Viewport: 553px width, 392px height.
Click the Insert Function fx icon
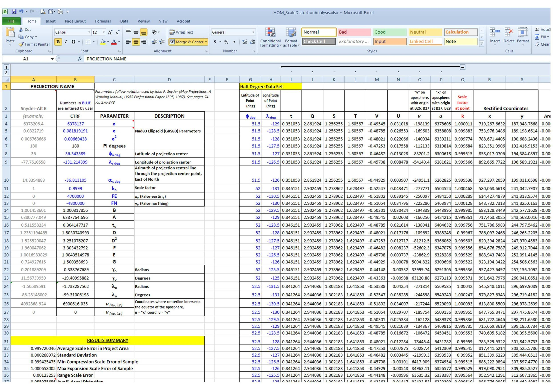pyautogui.click(x=79, y=59)
